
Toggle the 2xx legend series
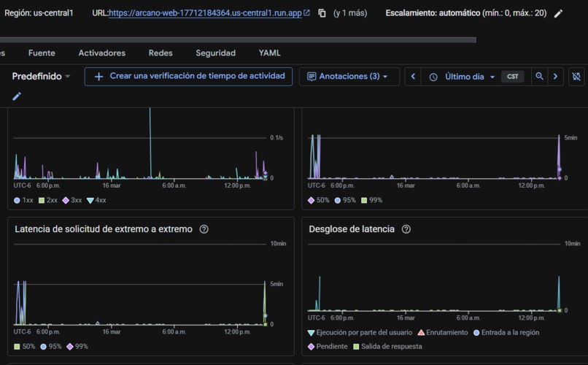tap(48, 200)
